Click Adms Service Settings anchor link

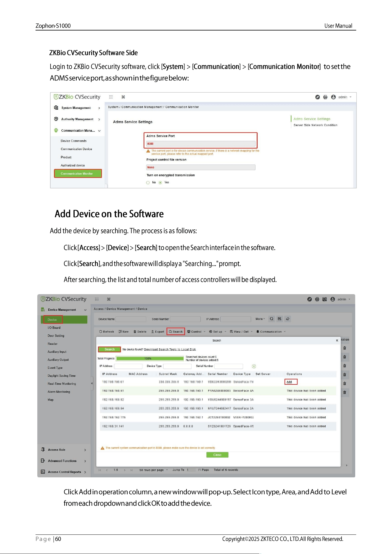[x=312, y=119]
